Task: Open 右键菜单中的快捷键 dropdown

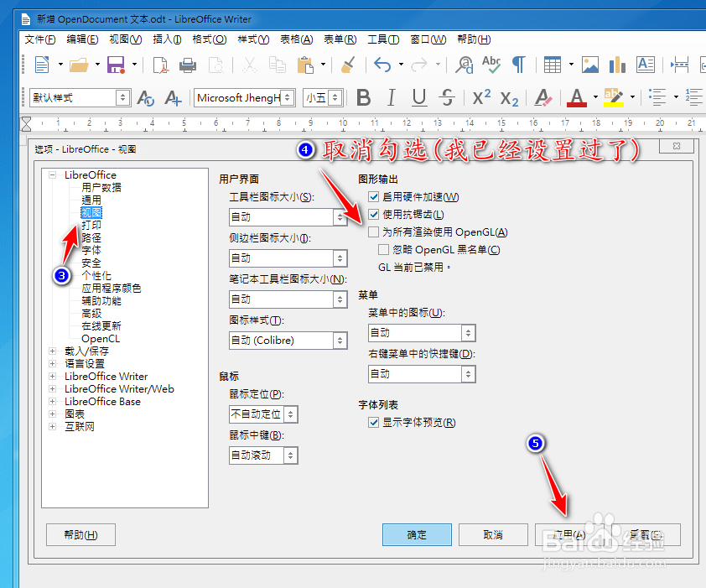Action: pos(422,374)
